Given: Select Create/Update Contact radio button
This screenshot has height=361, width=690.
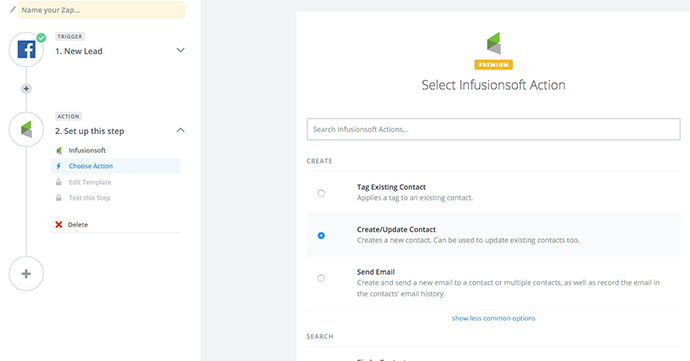Looking at the screenshot, I should [321, 236].
